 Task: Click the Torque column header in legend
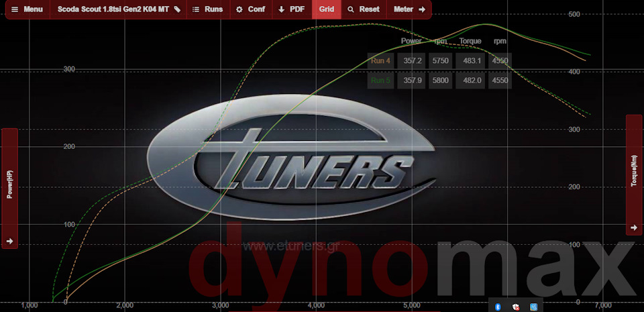coord(470,41)
